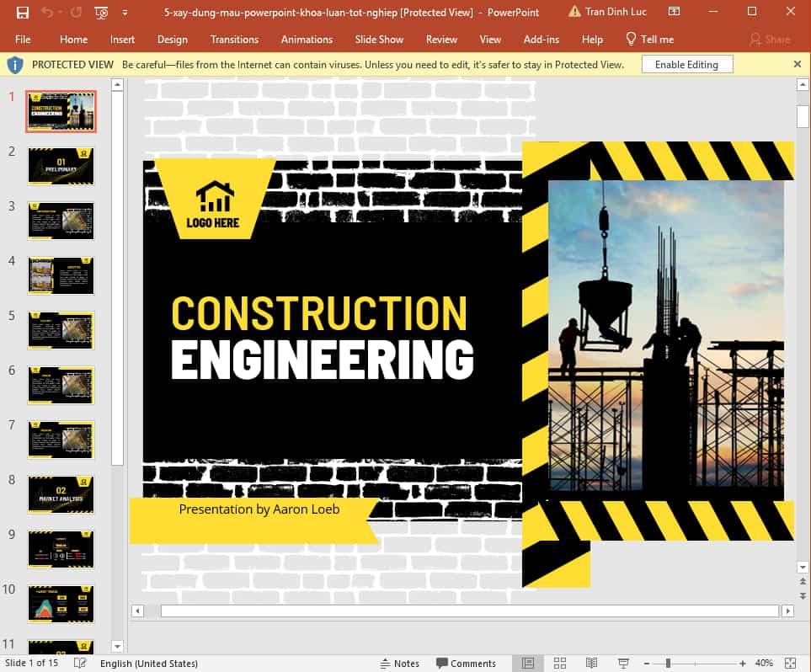Viewport: 811px width, 672px height.
Task: Click Enable Editing to exit Protected View
Action: (686, 64)
